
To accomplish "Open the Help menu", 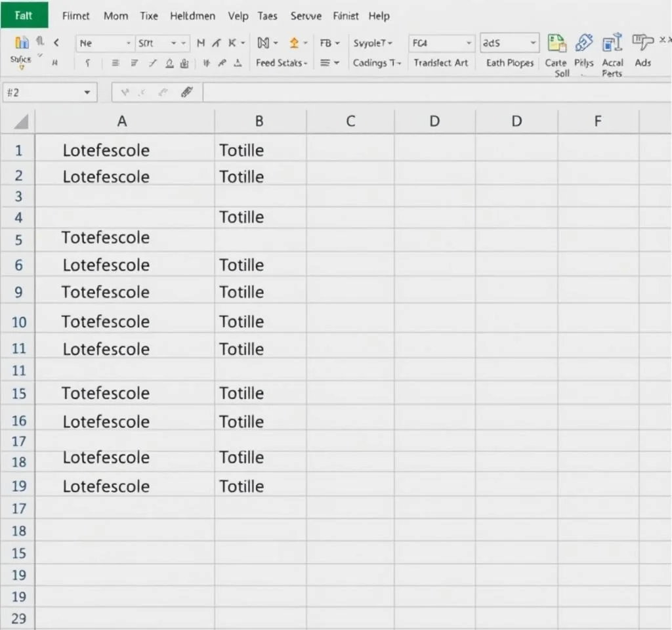I will (x=379, y=16).
